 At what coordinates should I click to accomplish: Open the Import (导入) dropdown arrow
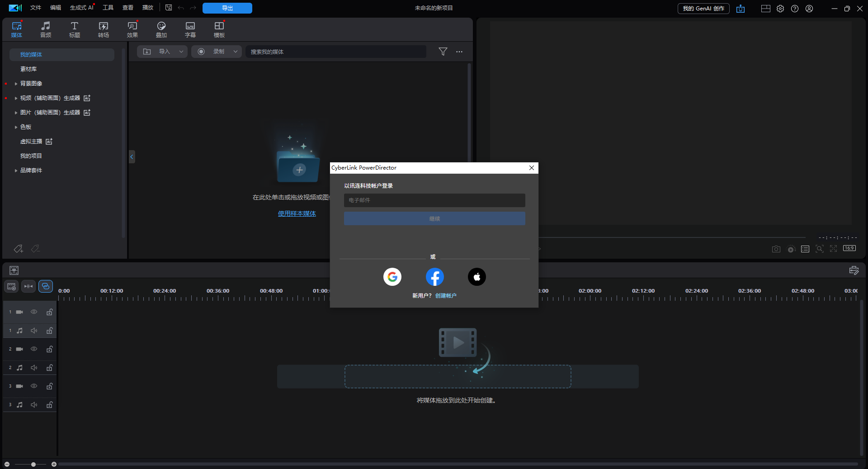pos(181,52)
